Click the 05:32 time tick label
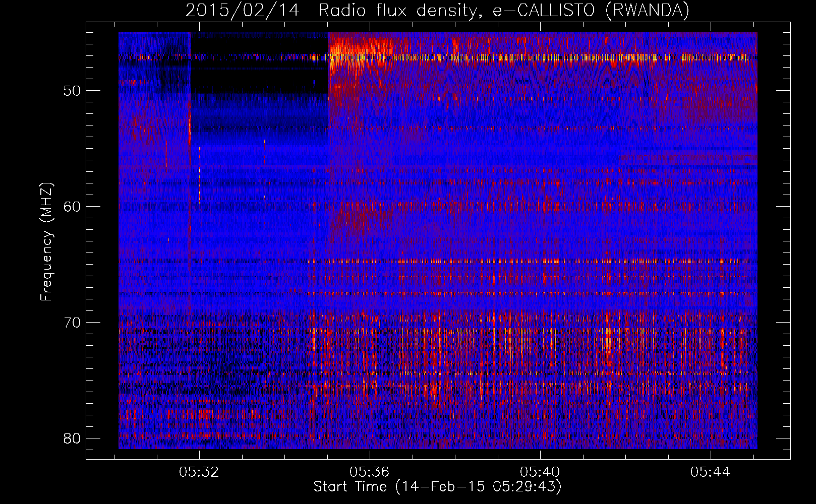The width and height of the screenshot is (816, 504). [x=199, y=472]
